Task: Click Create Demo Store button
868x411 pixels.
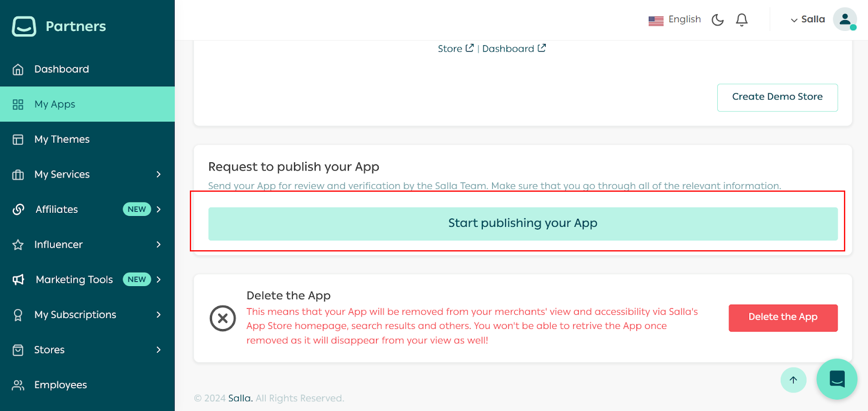Action: pos(777,97)
